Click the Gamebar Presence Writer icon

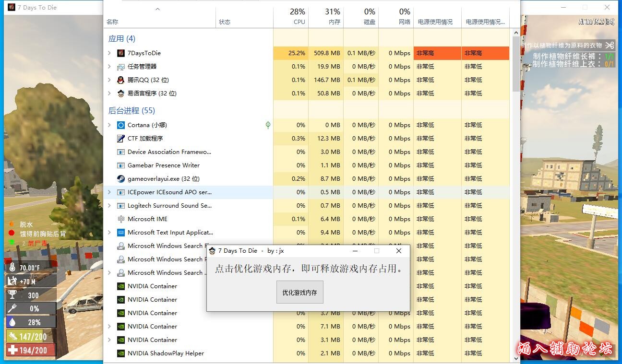point(121,165)
